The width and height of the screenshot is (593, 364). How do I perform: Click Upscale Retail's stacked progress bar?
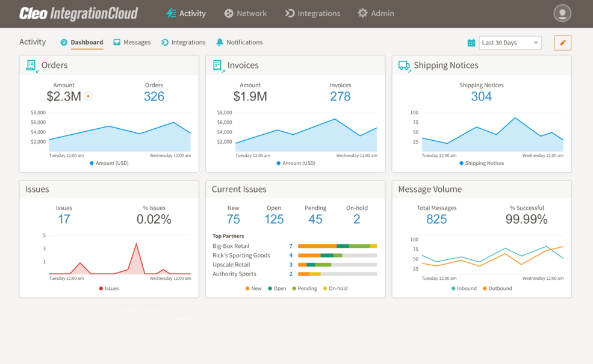tap(337, 264)
